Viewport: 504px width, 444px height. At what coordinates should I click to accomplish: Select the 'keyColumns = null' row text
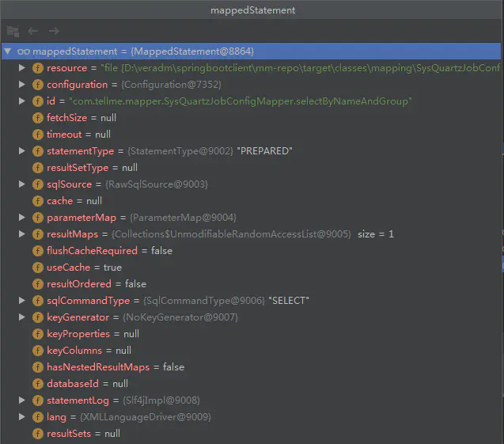coord(89,351)
